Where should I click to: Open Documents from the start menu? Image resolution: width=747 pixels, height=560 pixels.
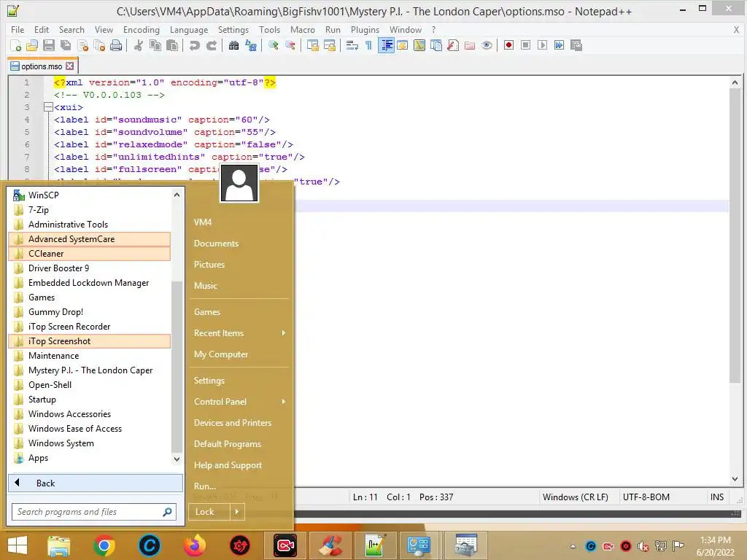click(216, 244)
